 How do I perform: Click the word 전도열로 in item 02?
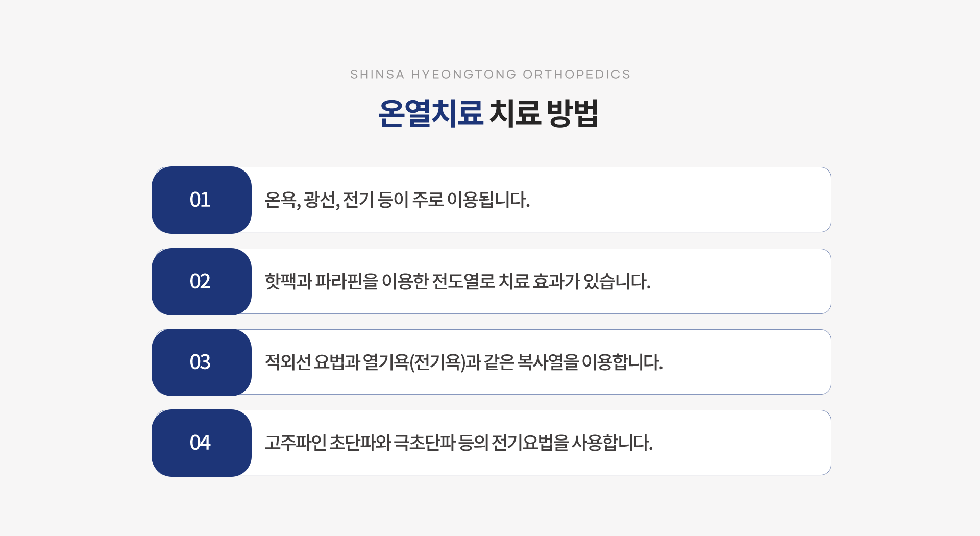(x=463, y=281)
